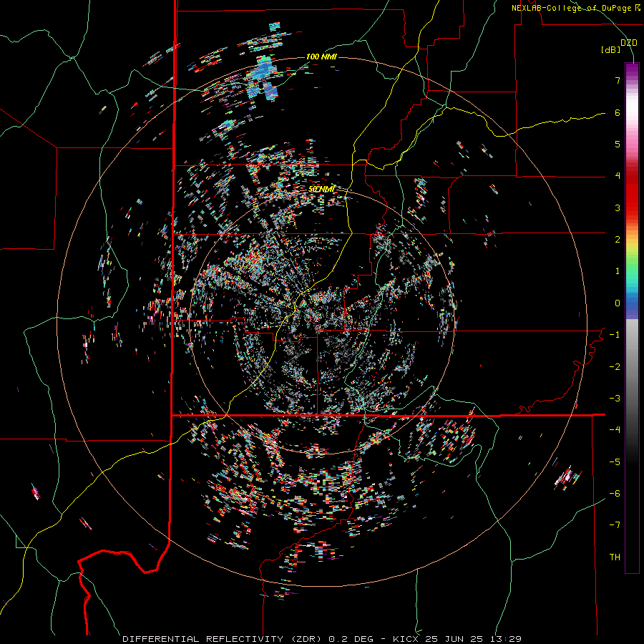Click the -6 value on the color scale
The image size is (644, 644).
(x=615, y=494)
